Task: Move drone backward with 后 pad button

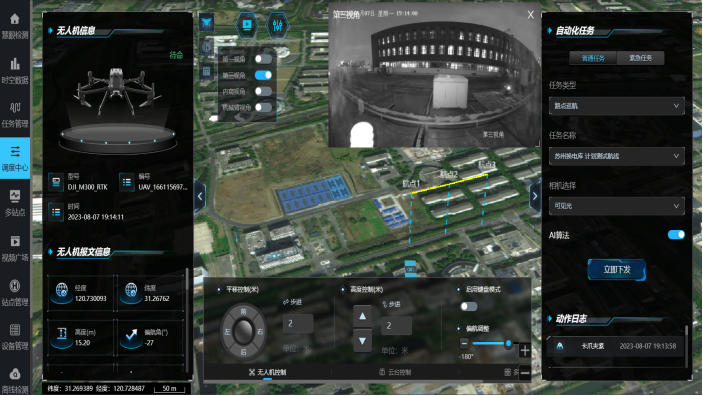Action: pyautogui.click(x=243, y=352)
